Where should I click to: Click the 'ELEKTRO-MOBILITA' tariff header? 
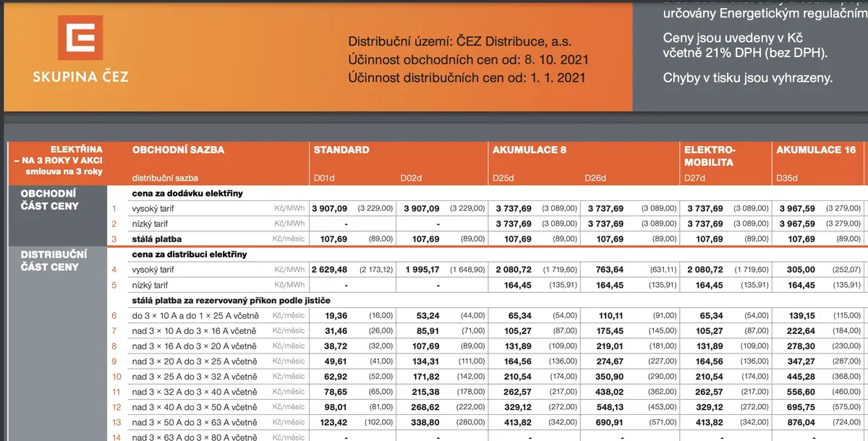709,155
